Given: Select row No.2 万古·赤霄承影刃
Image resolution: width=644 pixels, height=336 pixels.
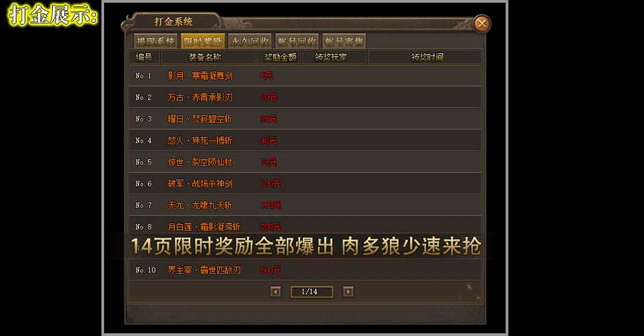Looking at the screenshot, I should click(x=305, y=97).
